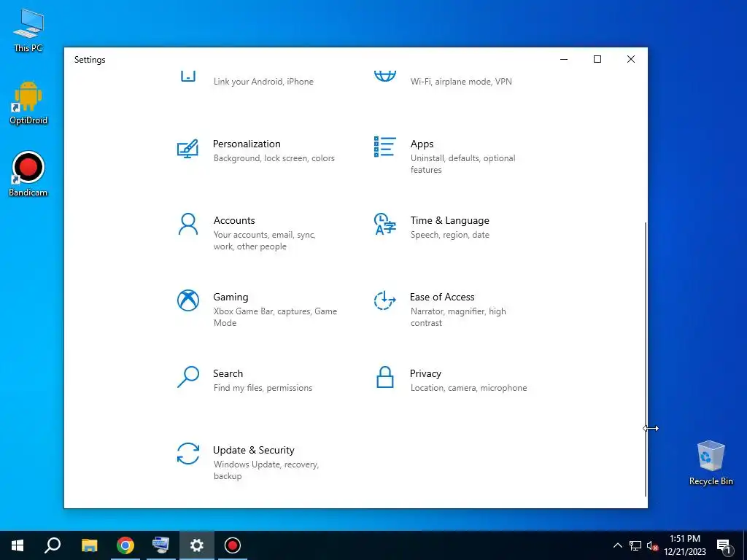The height and width of the screenshot is (560, 747).
Task: Click the Update & Security arrows icon
Action: 187,454
